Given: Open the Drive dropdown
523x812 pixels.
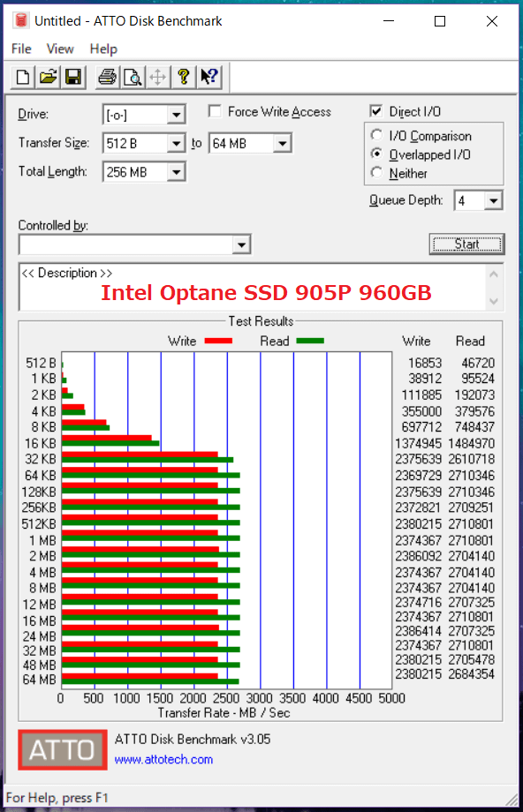Looking at the screenshot, I should click(176, 115).
